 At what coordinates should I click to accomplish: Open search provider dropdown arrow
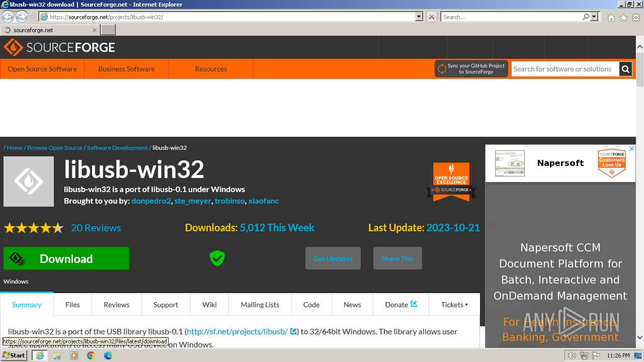(x=594, y=17)
